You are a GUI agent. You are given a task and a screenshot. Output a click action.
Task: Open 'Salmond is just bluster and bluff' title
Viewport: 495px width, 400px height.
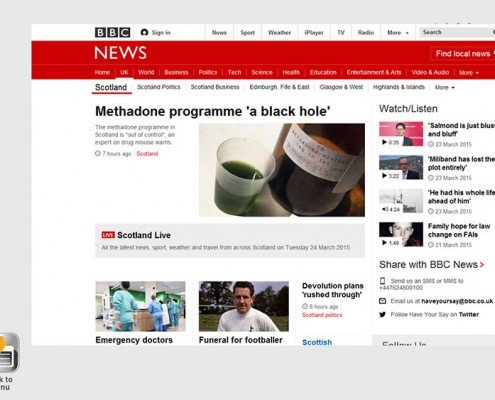461,130
